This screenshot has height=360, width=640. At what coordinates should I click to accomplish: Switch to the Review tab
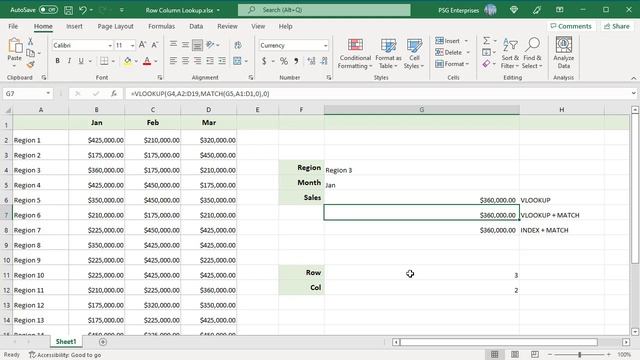tap(227, 26)
